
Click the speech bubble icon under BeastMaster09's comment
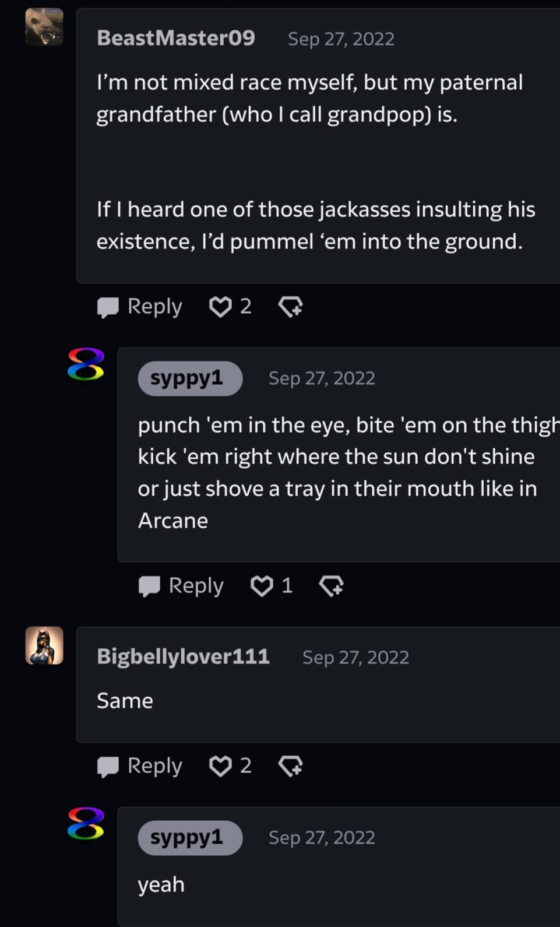(108, 307)
